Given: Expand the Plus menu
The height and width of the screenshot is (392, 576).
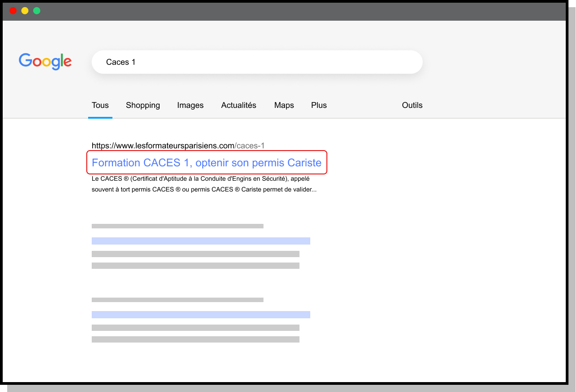Looking at the screenshot, I should pyautogui.click(x=319, y=105).
